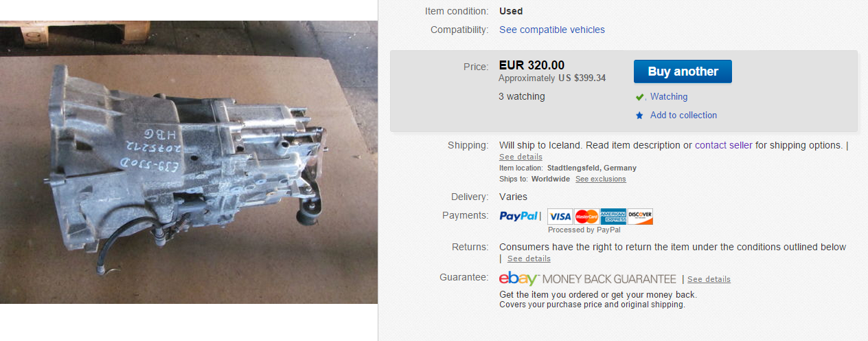This screenshot has width=868, height=341.
Task: Expand guarantee See details link
Action: pyautogui.click(x=709, y=279)
